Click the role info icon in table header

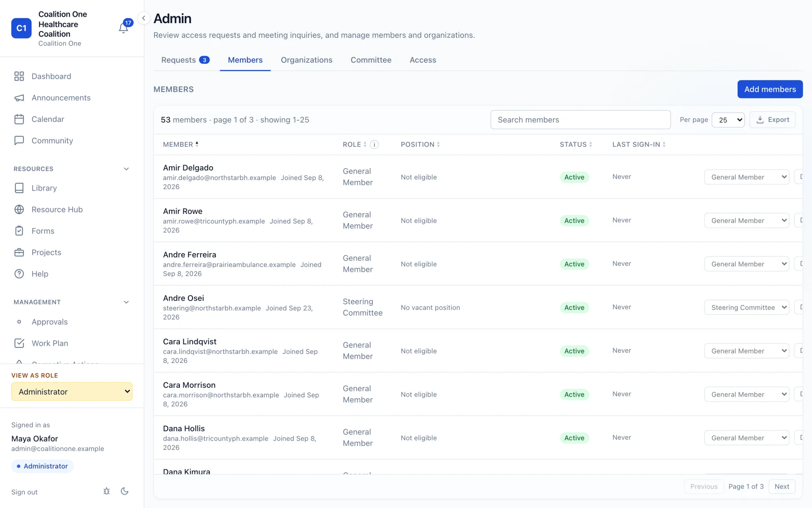click(374, 145)
